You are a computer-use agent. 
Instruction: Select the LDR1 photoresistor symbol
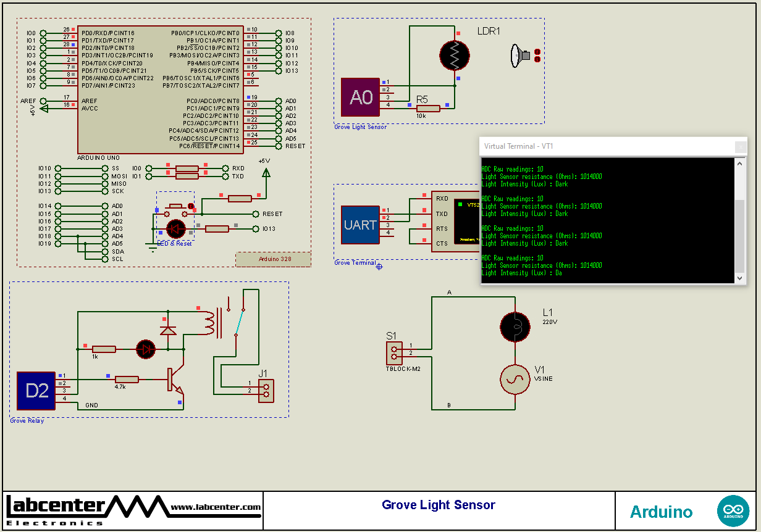click(x=454, y=56)
